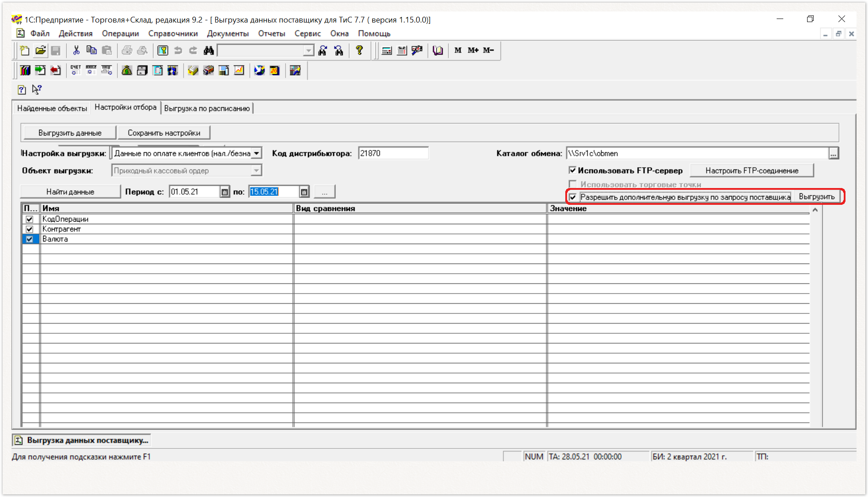This screenshot has width=868, height=497.
Task: Click the context help arrow-question icon
Action: tap(37, 90)
